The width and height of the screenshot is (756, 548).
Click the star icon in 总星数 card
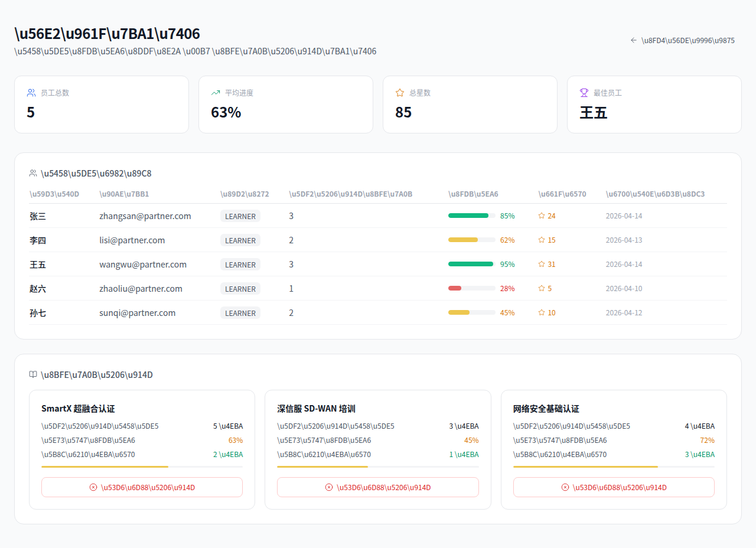click(x=400, y=93)
